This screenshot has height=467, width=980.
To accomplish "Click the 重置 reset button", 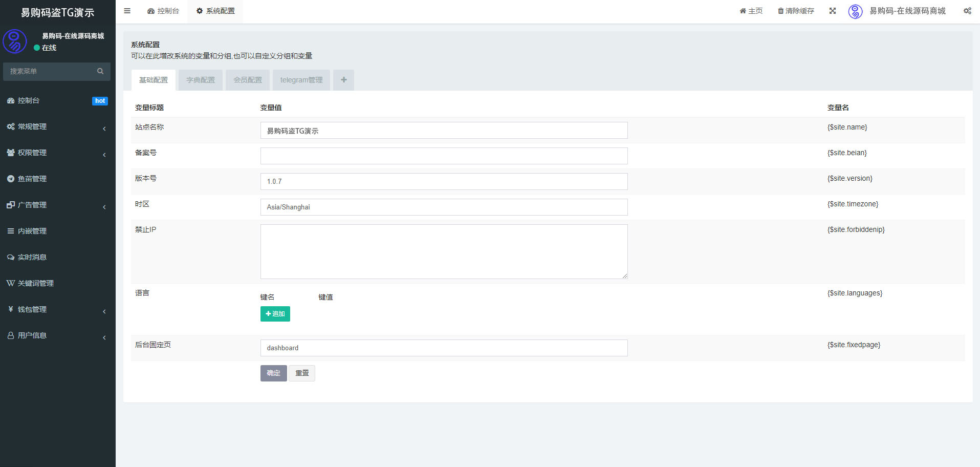I will [x=302, y=373].
